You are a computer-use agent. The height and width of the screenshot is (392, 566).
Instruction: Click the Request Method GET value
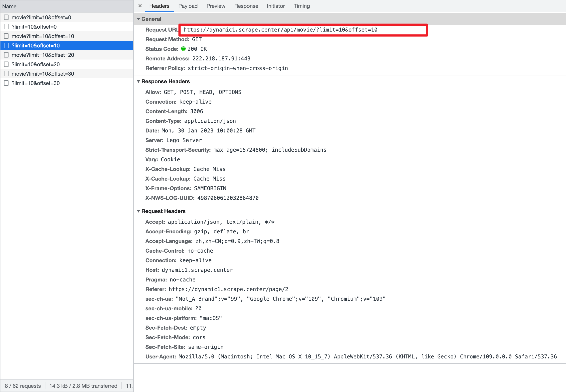coord(197,39)
